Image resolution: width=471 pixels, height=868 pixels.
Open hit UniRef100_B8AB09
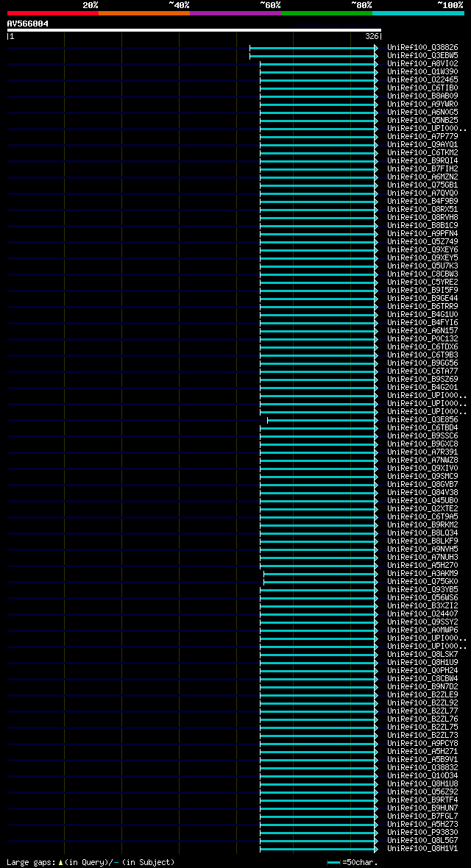(422, 96)
